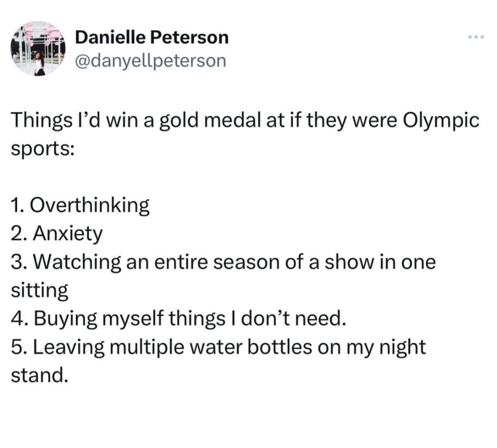Open the three-dot more options menu
Viewport: 497px width, 448px height.
[x=476, y=37]
